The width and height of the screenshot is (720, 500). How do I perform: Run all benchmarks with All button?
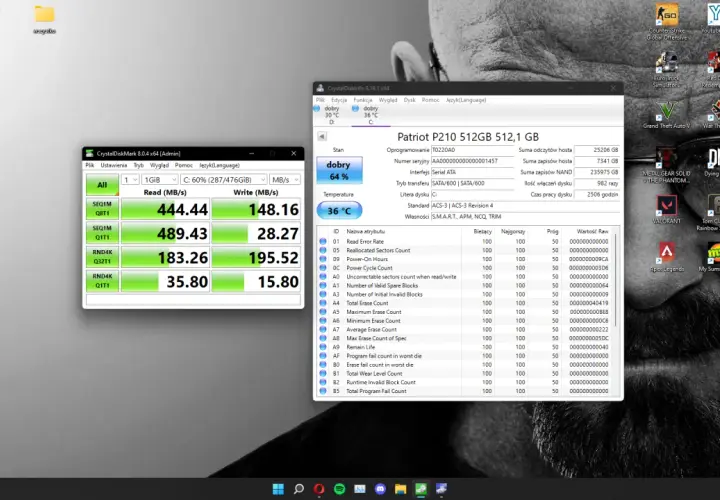pos(102,185)
